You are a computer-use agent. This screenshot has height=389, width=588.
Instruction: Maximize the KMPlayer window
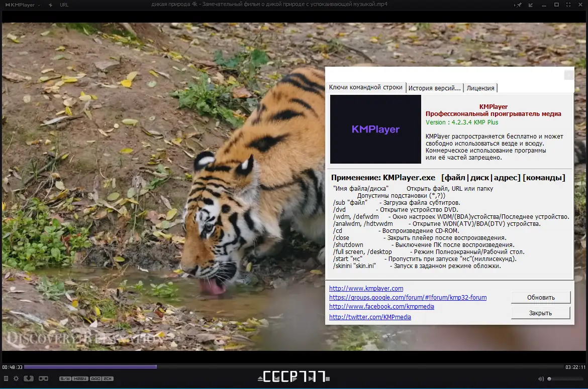556,5
